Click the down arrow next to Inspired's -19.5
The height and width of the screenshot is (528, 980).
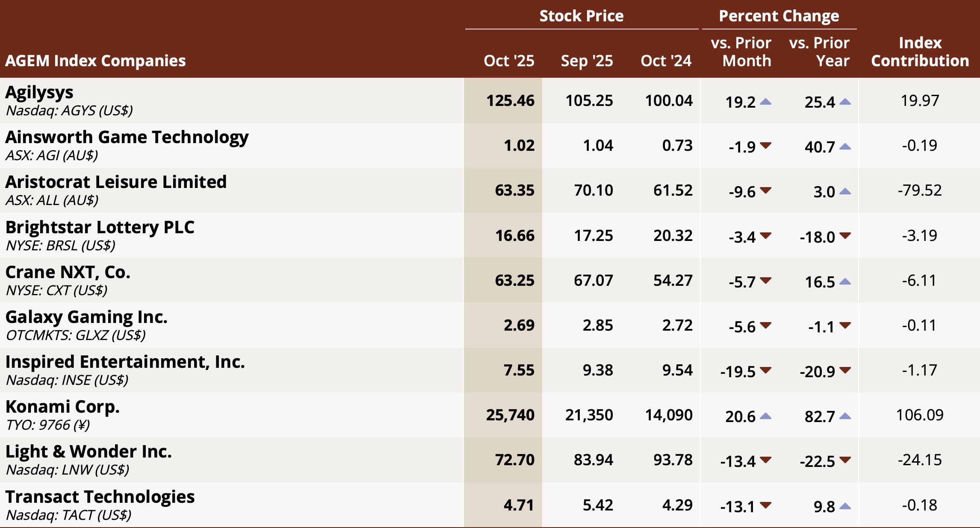pyautogui.click(x=766, y=370)
